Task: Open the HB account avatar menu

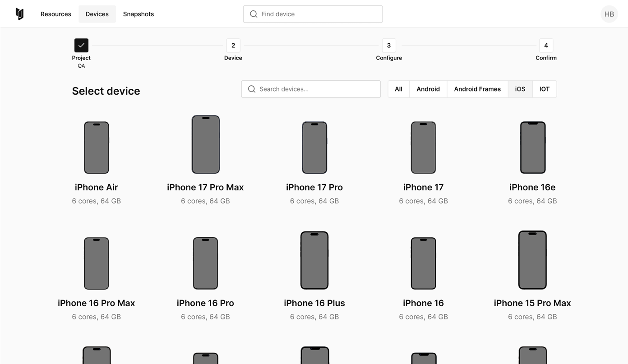Action: click(609, 14)
